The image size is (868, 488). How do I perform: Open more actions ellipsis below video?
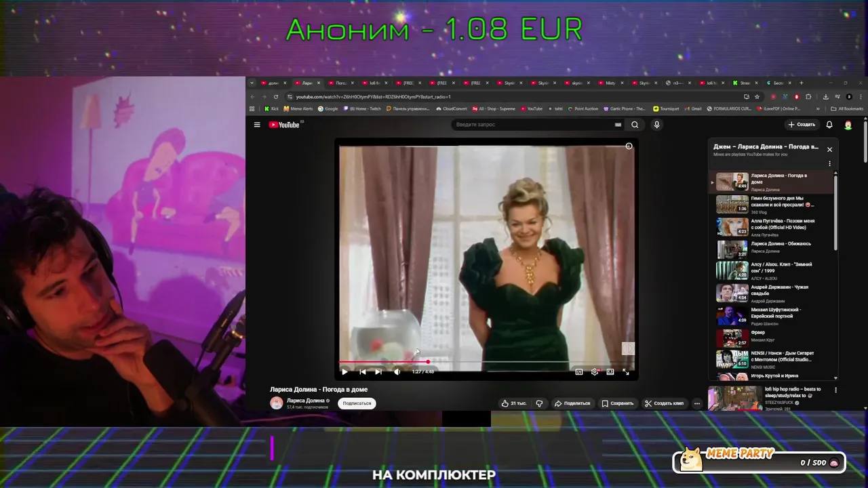tap(696, 403)
